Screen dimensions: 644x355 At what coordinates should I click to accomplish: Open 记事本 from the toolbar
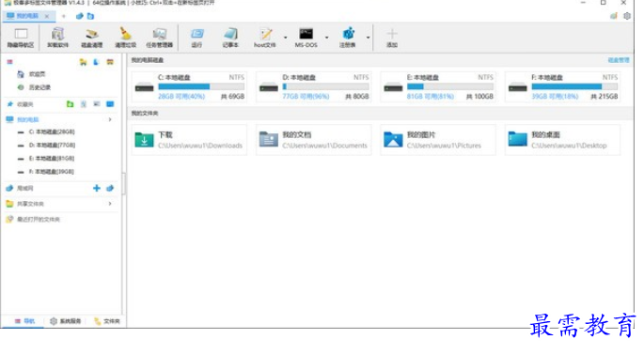pos(230,38)
